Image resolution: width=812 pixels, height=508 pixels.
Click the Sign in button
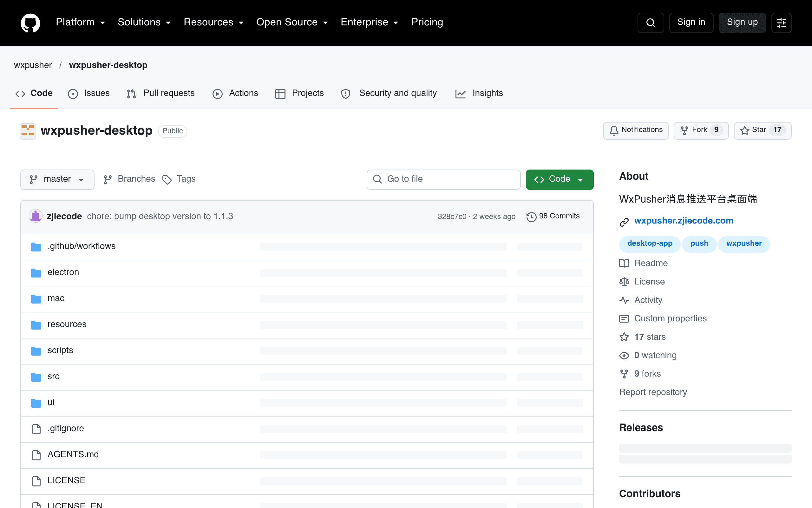tap(691, 23)
